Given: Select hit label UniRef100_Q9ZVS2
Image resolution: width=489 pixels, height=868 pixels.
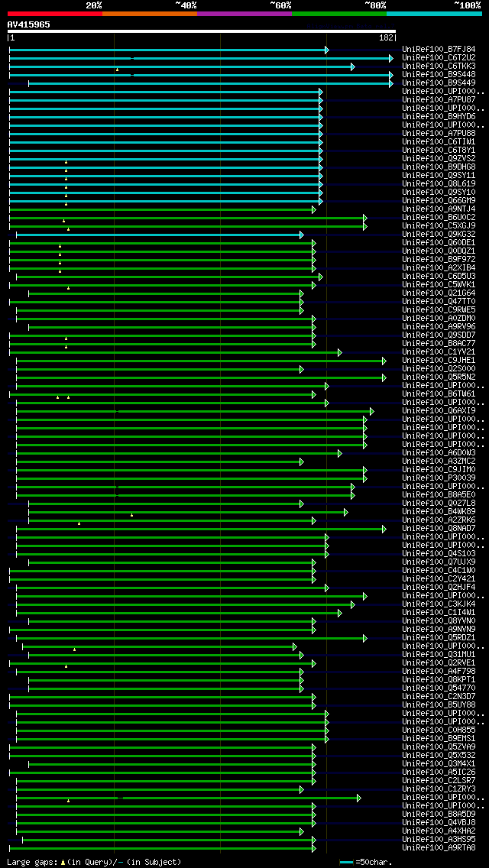Looking at the screenshot, I should (439, 158).
